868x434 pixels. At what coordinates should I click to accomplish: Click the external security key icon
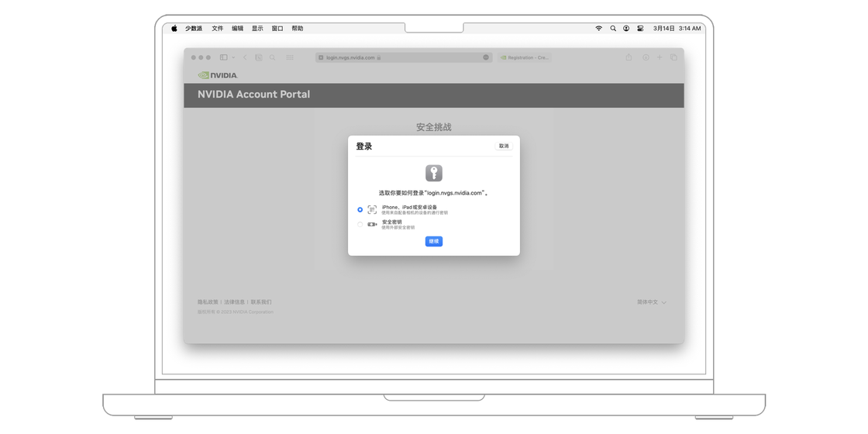[x=372, y=224]
